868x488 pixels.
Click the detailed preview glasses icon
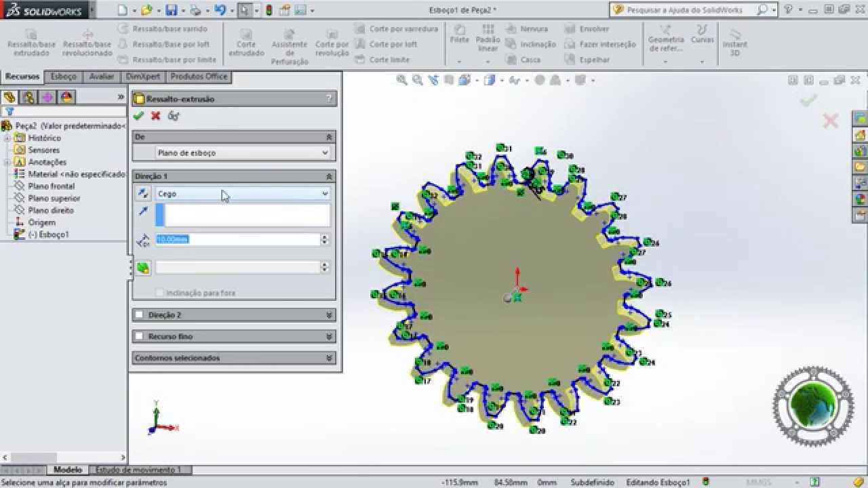(x=174, y=116)
